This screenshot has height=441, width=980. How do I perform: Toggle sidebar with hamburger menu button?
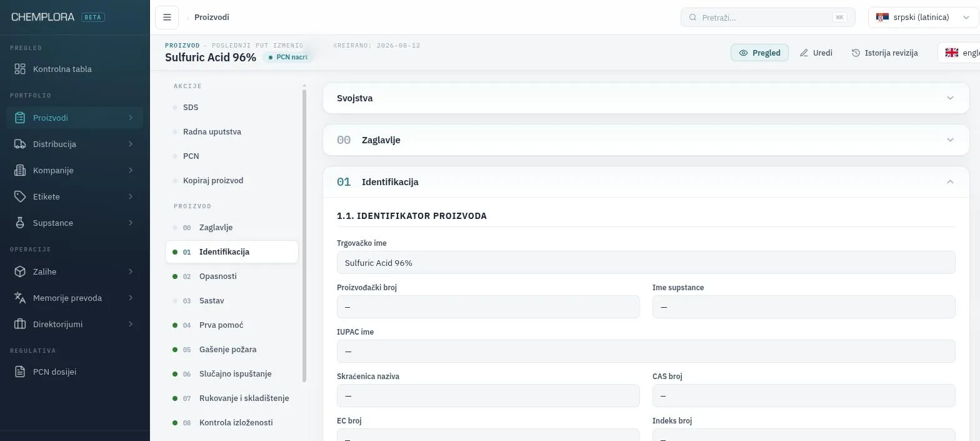tap(167, 18)
